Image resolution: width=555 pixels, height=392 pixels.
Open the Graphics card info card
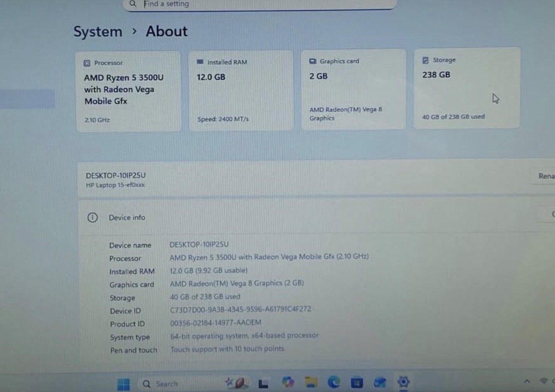click(353, 89)
